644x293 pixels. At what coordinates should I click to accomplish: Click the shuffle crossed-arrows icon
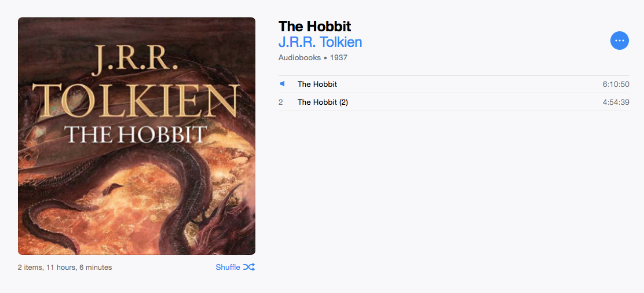[249, 267]
